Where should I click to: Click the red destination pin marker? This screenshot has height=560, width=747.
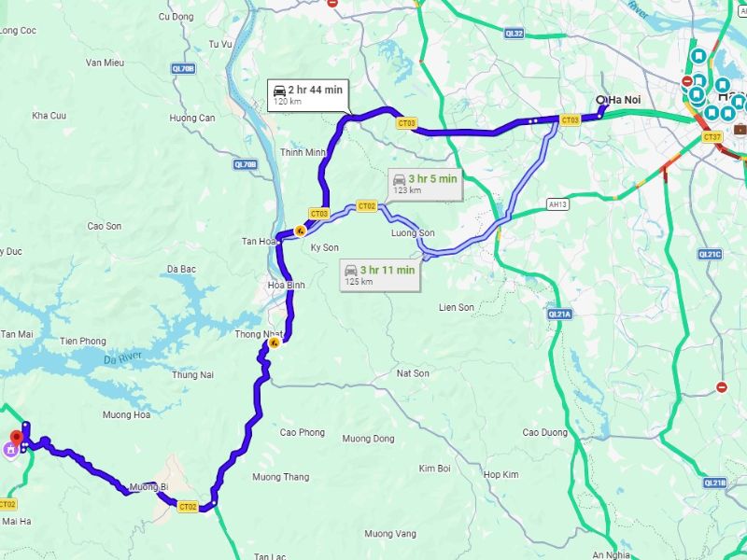click(x=17, y=438)
